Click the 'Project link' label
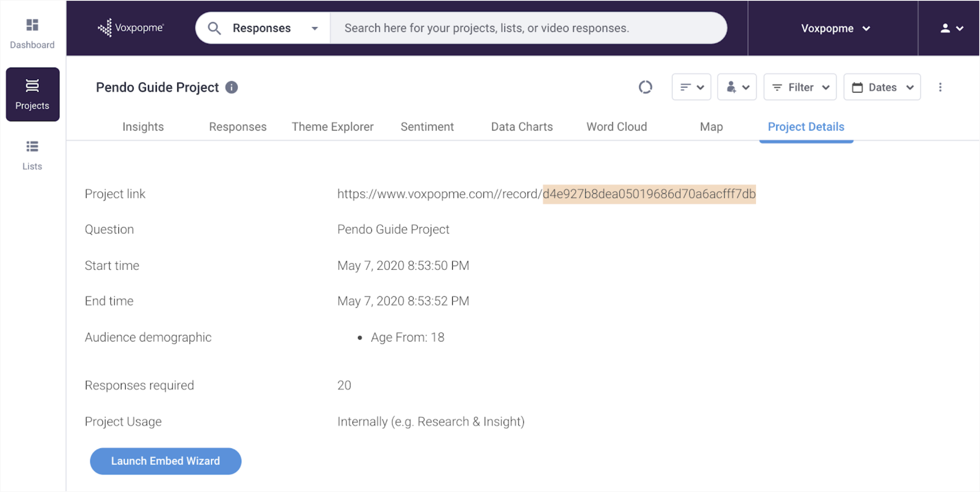This screenshot has width=980, height=492. (x=115, y=194)
